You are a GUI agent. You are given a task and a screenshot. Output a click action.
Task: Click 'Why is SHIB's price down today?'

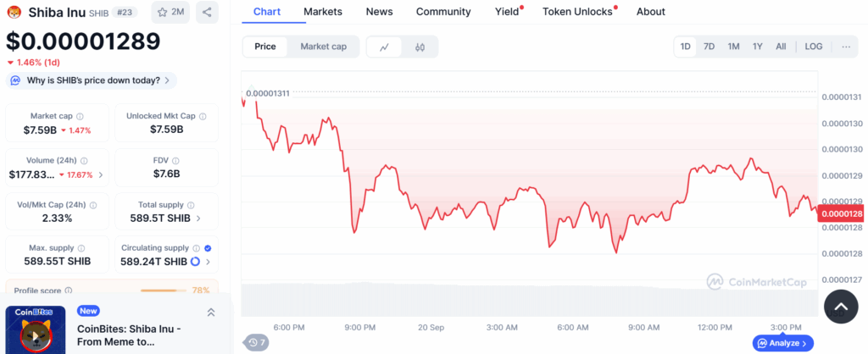[x=92, y=80]
